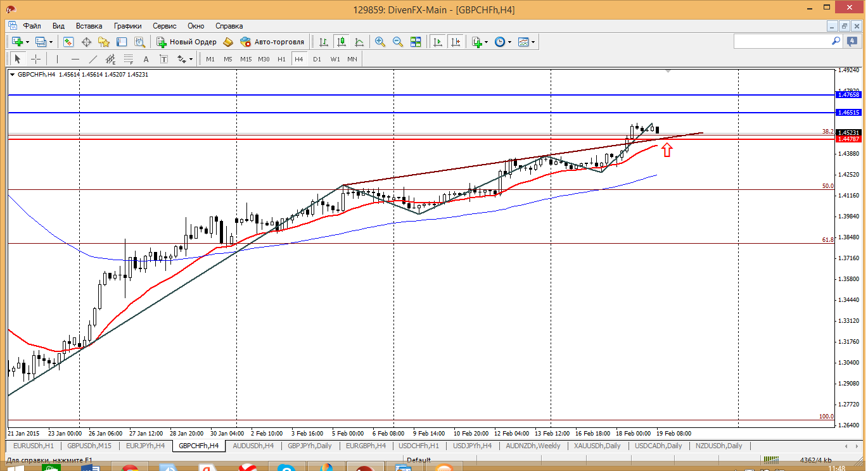This screenshot has height=471, width=868.
Task: Open the Файл menu
Action: [x=32, y=26]
